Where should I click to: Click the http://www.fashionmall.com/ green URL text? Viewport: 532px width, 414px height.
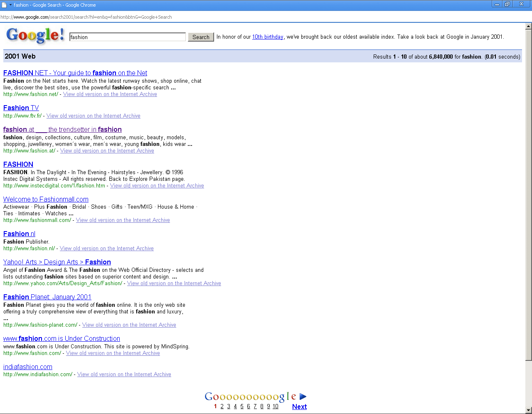click(37, 220)
